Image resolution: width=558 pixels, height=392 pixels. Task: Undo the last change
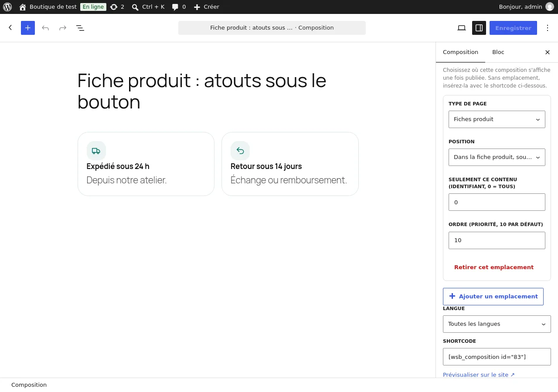coord(45,28)
